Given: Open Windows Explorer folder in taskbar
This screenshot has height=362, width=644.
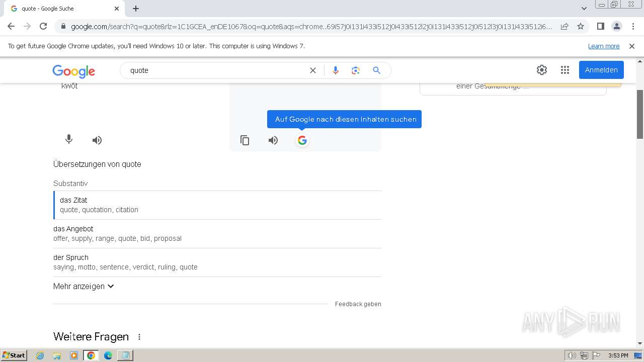Looking at the screenshot, I should pyautogui.click(x=57, y=355).
